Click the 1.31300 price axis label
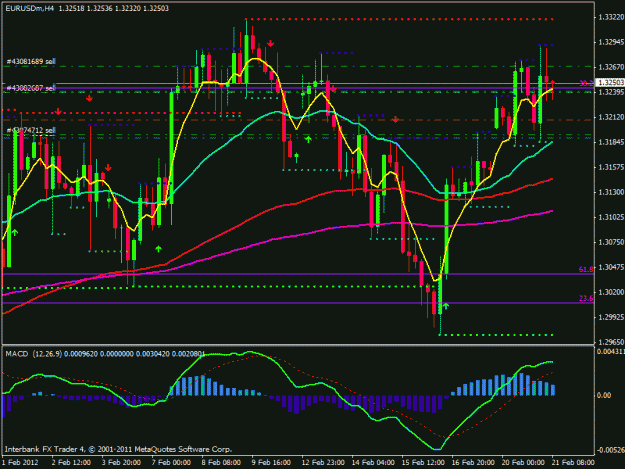 point(611,192)
